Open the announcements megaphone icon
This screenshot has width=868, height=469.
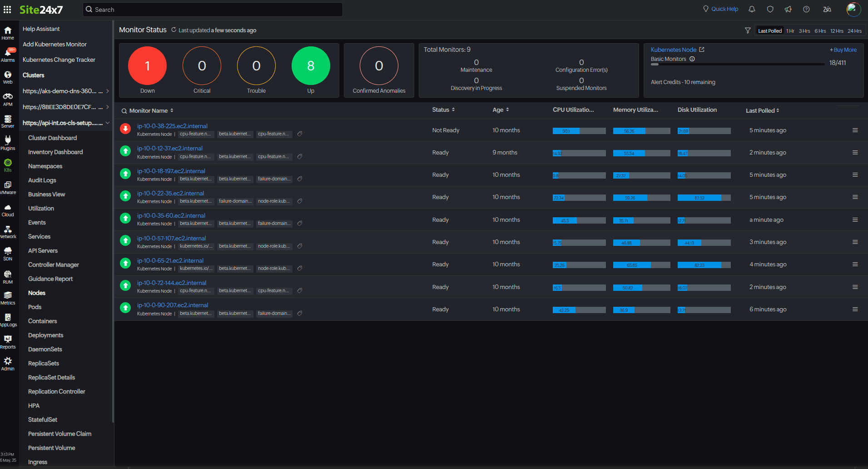tap(788, 9)
